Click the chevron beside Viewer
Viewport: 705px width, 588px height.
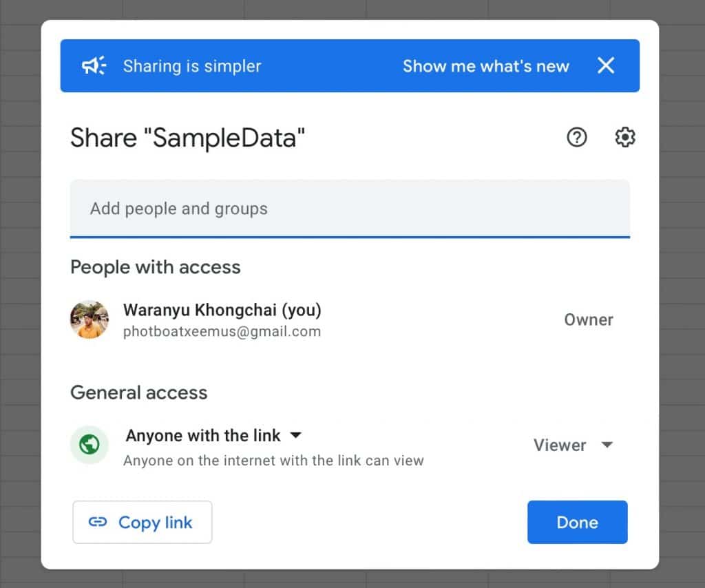pos(607,445)
